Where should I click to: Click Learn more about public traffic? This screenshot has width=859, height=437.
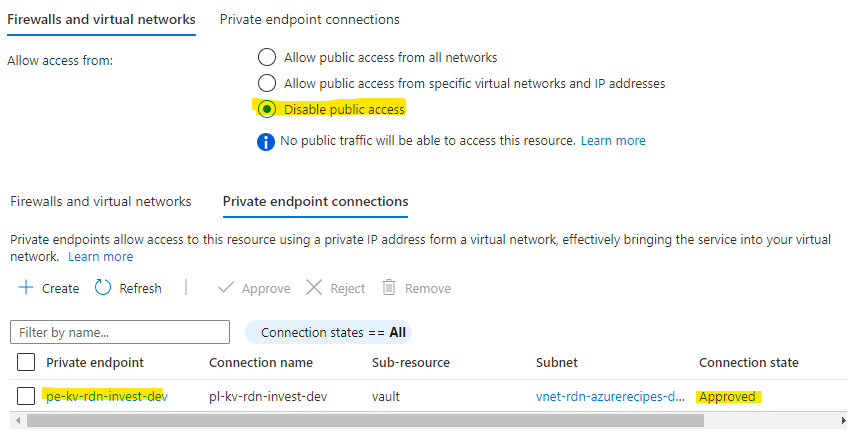(x=613, y=141)
